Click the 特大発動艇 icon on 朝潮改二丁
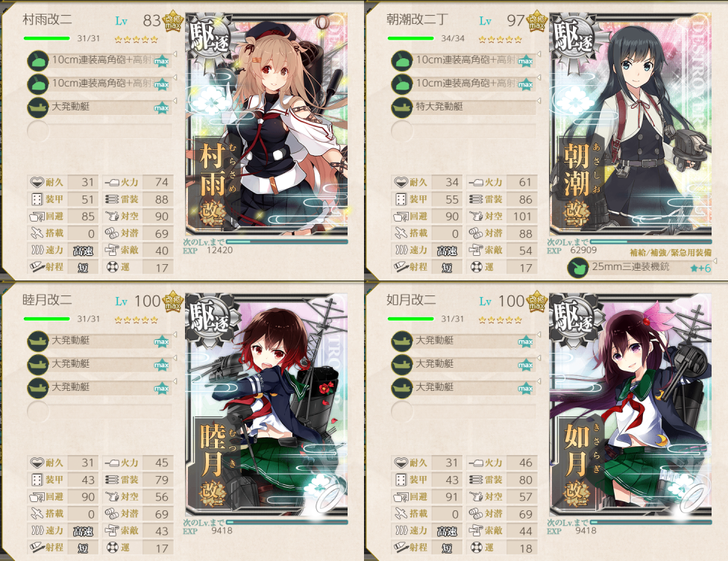 (x=402, y=107)
